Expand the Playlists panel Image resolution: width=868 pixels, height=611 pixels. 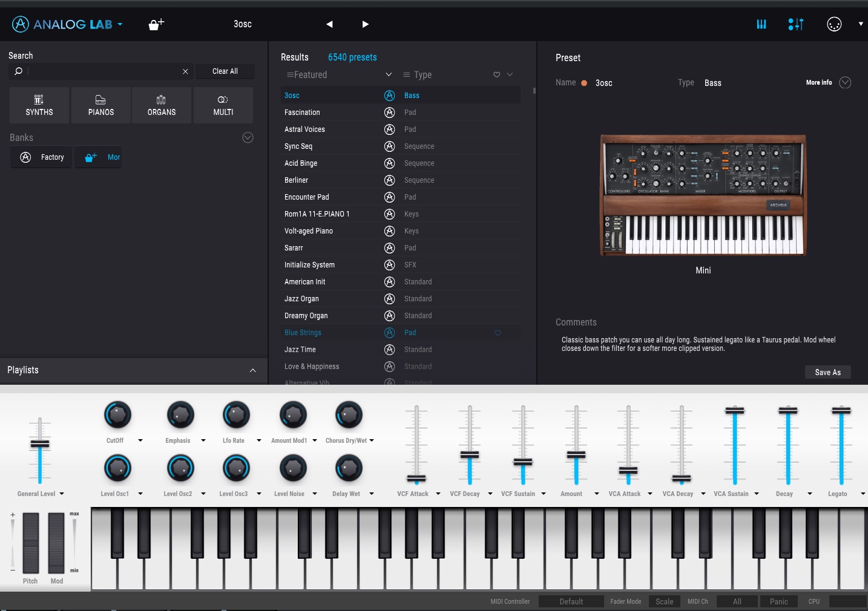point(252,370)
